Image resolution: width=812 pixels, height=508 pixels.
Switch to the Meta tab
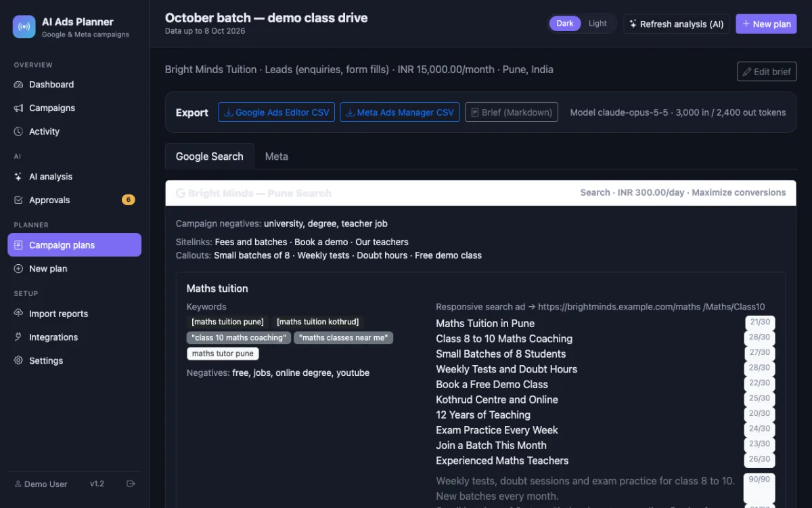pos(276,156)
